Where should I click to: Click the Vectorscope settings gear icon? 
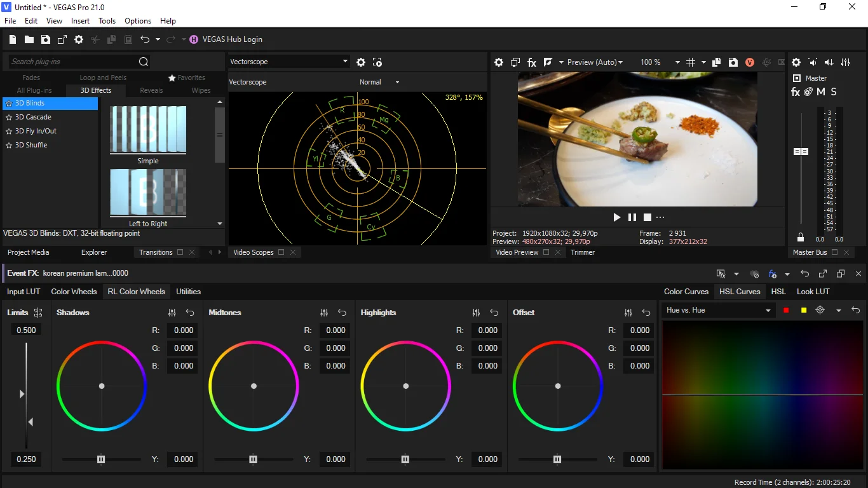coord(361,62)
